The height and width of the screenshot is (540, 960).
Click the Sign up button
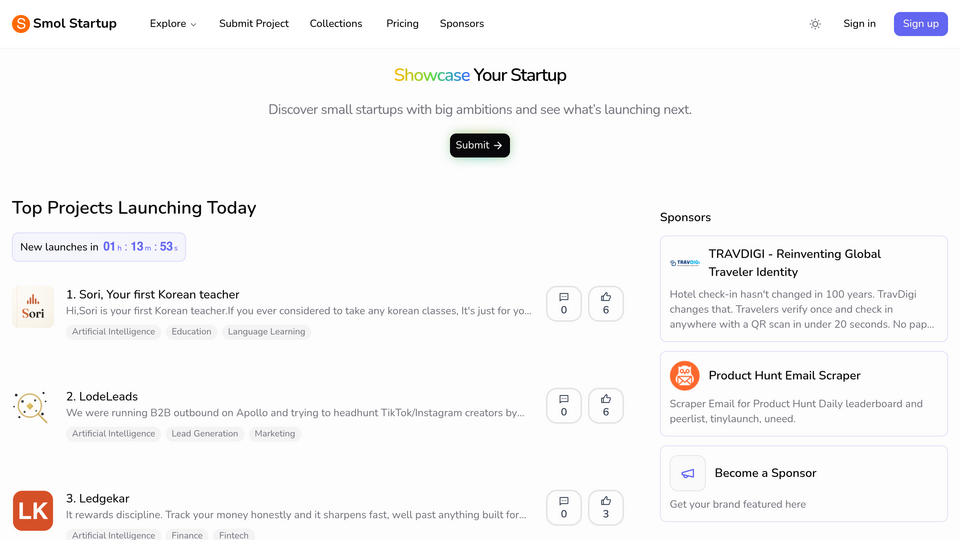click(920, 24)
